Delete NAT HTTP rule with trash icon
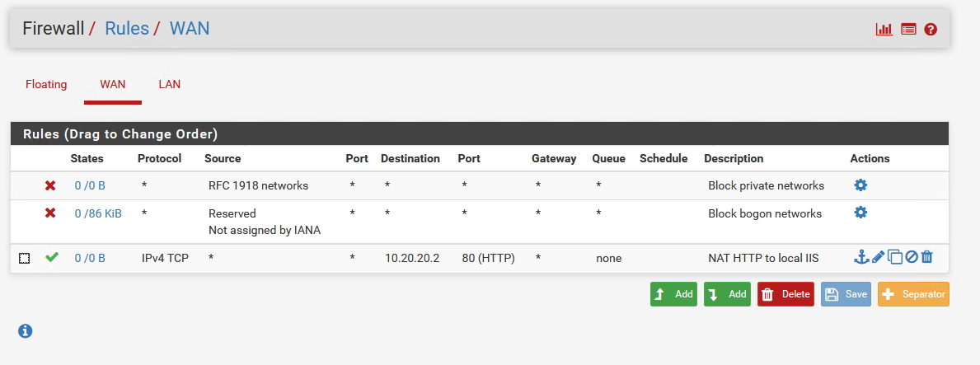 (927, 257)
